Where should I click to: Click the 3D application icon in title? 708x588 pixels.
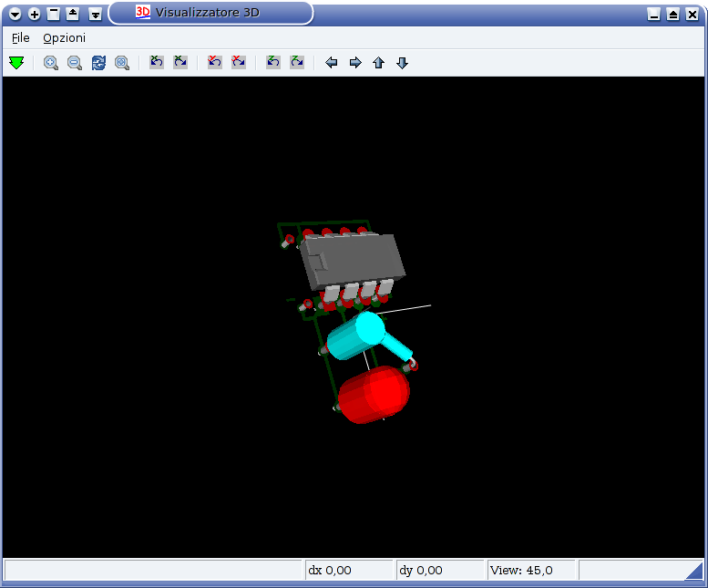point(143,12)
